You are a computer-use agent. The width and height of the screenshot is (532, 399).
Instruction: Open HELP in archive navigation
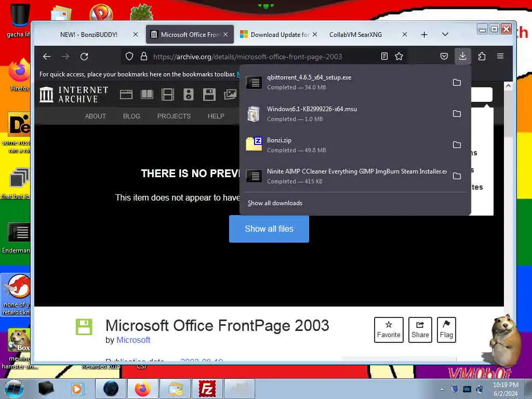click(x=216, y=116)
